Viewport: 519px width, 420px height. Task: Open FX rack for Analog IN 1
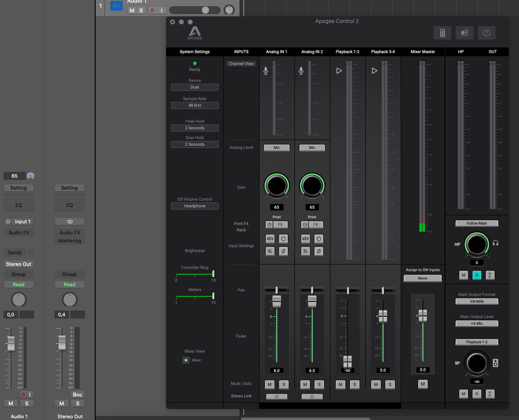[280, 225]
